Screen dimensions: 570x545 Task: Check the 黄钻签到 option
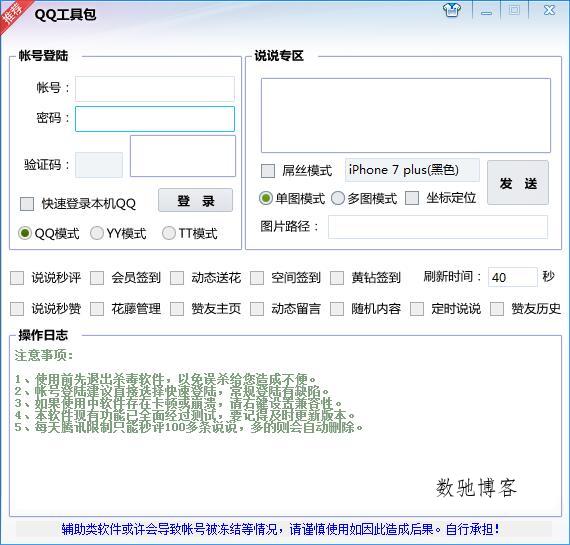coord(337,278)
